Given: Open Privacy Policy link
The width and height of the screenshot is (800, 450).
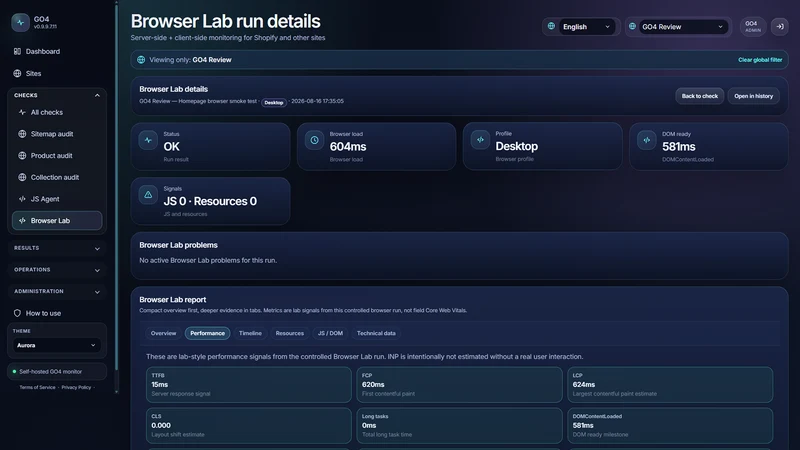Looking at the screenshot, I should coord(76,387).
